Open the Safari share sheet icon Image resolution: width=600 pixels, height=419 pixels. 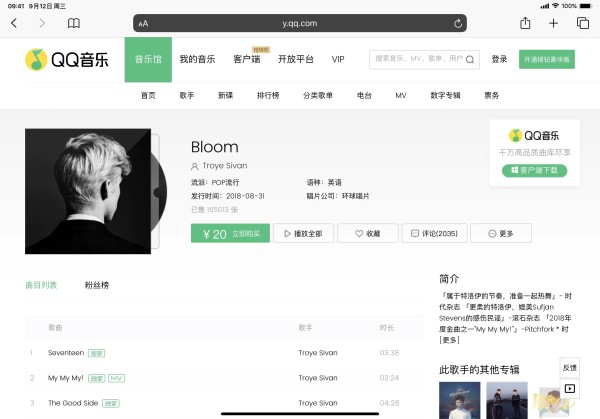pyautogui.click(x=525, y=23)
